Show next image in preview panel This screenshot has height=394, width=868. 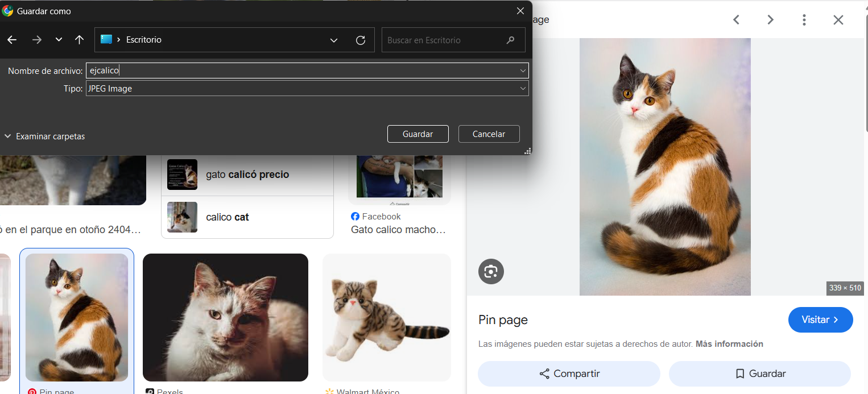coord(770,20)
